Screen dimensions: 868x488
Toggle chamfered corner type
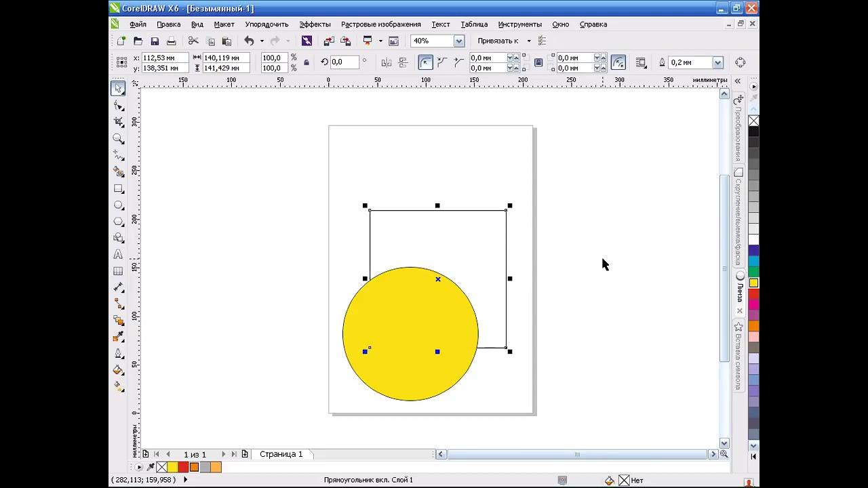458,62
